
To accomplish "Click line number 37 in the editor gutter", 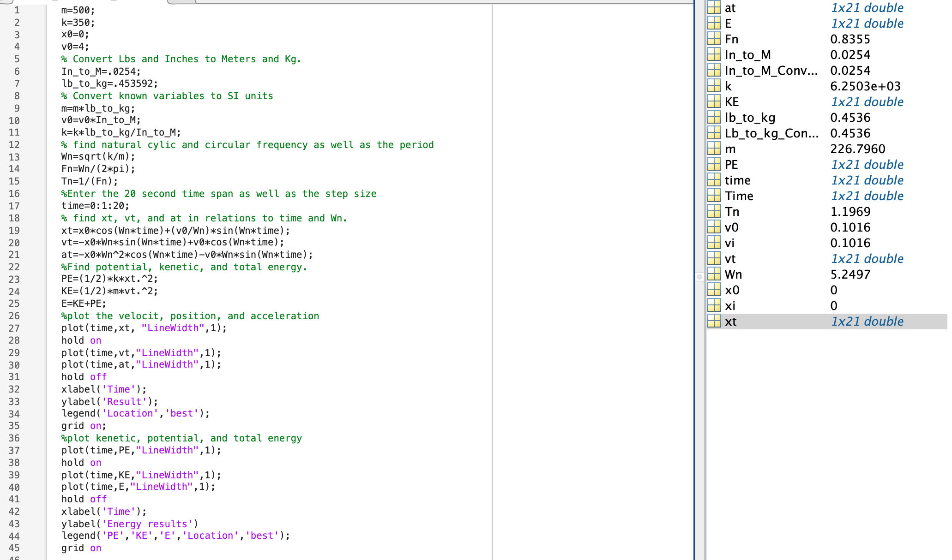I will tap(14, 451).
